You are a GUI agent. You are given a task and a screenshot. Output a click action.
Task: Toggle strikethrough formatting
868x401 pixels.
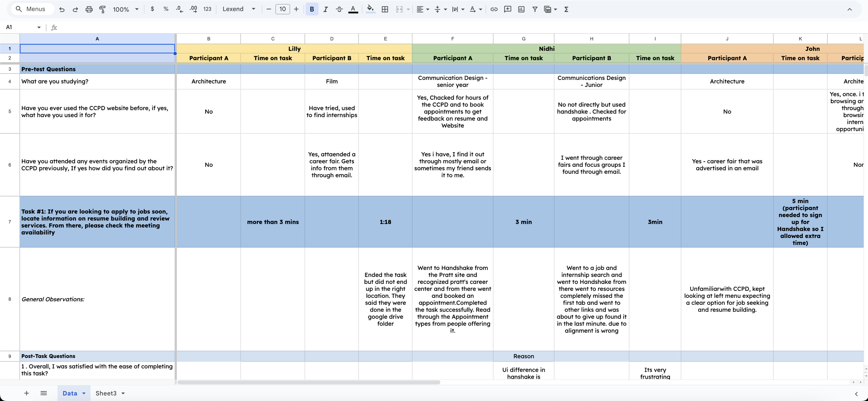point(339,9)
